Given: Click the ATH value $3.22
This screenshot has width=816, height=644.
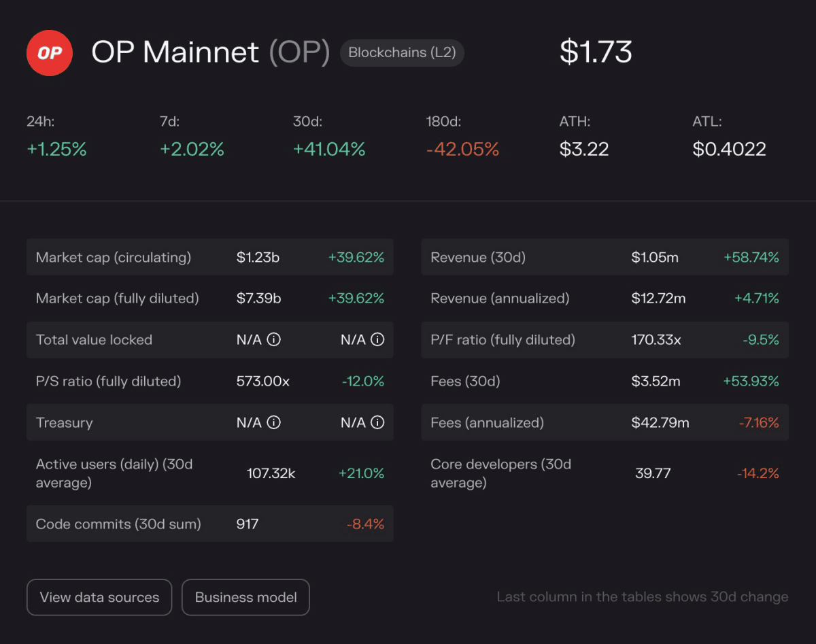Looking at the screenshot, I should 584,149.
